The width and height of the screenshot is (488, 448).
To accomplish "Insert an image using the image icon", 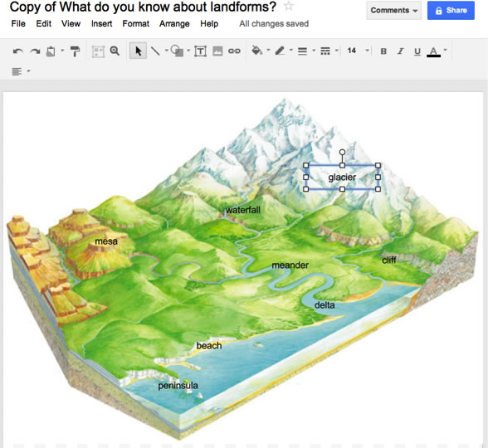I will (x=217, y=51).
